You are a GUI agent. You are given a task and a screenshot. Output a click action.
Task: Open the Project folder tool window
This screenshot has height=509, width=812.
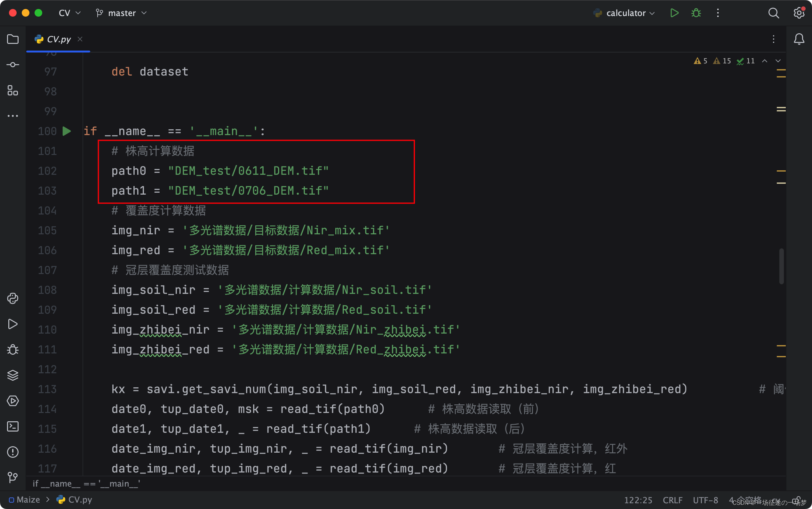pyautogui.click(x=13, y=39)
